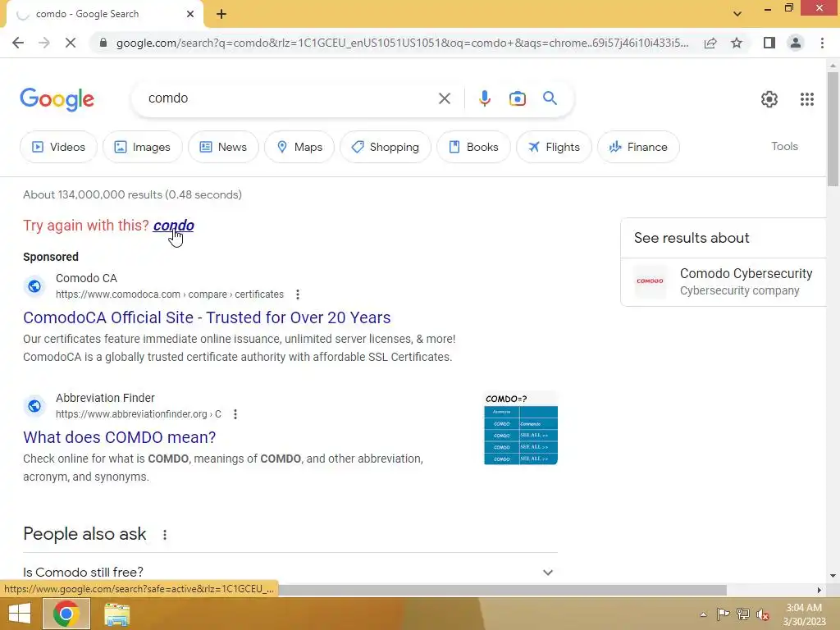
Task: Go to Google homepage logo
Action: coord(57,99)
